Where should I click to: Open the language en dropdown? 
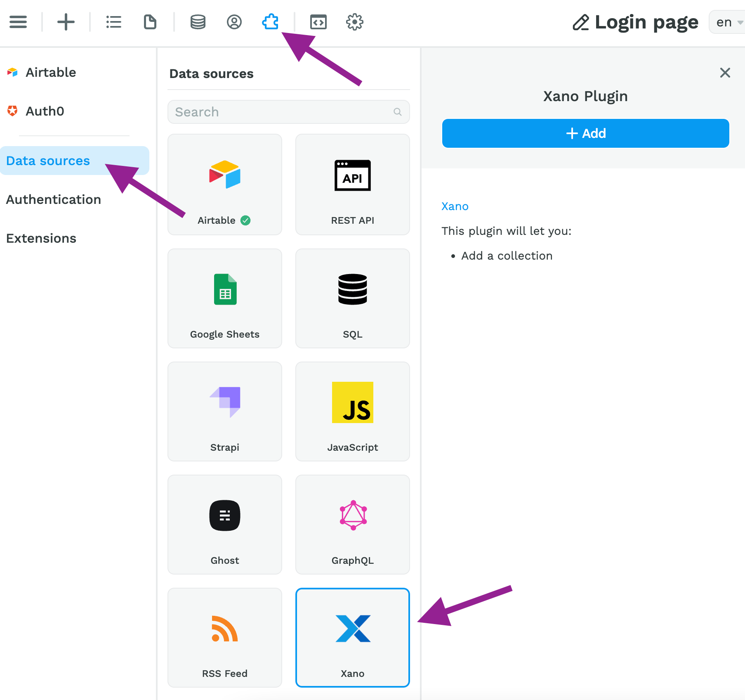728,22
